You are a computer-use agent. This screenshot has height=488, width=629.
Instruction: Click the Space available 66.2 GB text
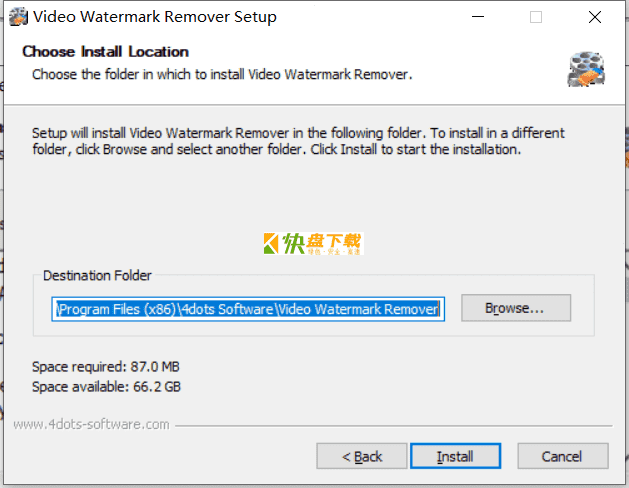[x=106, y=387]
